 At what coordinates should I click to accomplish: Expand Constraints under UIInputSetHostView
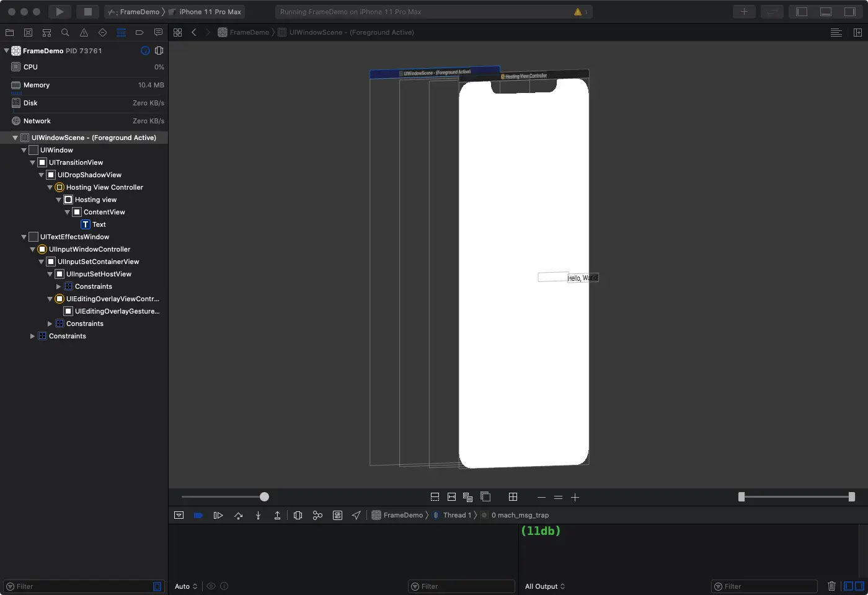58,286
